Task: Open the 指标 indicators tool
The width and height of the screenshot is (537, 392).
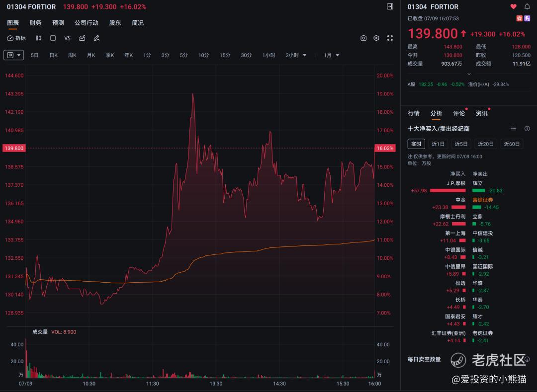Action: (x=16, y=38)
